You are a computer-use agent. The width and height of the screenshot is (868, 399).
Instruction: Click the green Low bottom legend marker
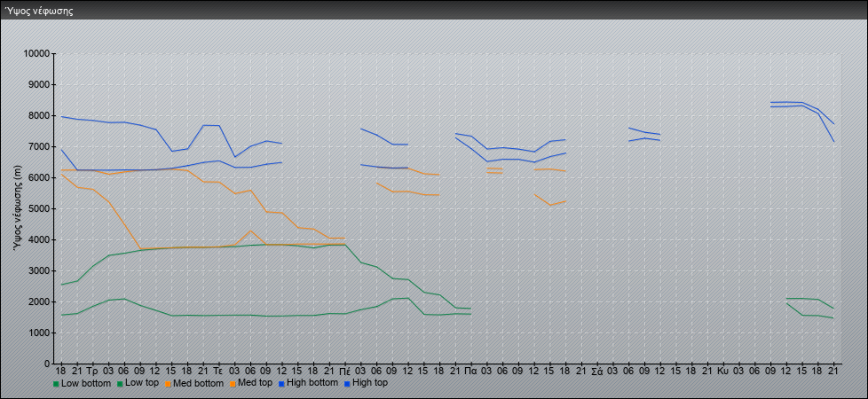56,384
